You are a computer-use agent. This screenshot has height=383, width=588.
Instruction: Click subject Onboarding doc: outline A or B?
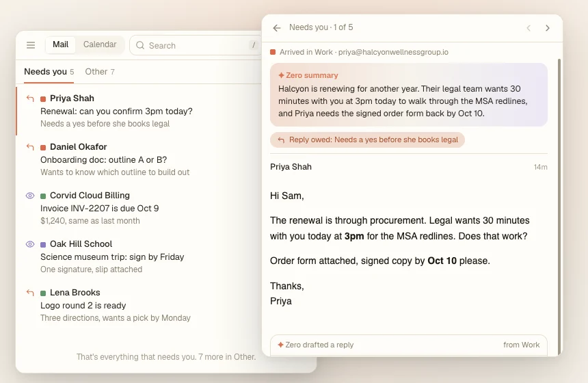103,160
